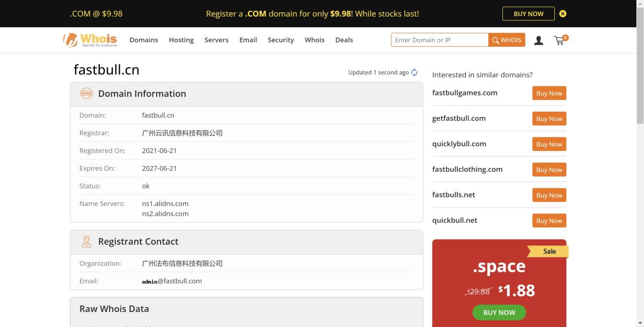The width and height of the screenshot is (644, 327).
Task: Click BUY NOW in the promo banner
Action: (x=528, y=13)
